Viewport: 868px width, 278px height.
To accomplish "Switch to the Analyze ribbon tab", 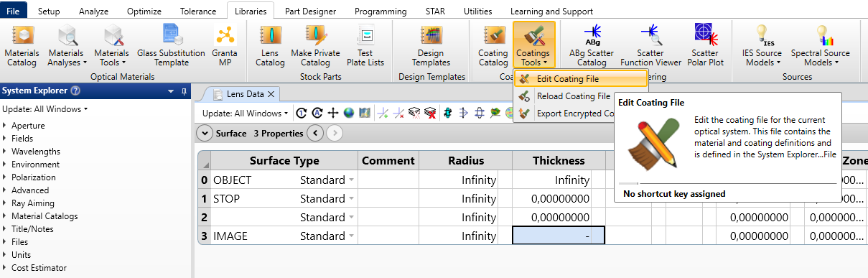I will tap(93, 11).
